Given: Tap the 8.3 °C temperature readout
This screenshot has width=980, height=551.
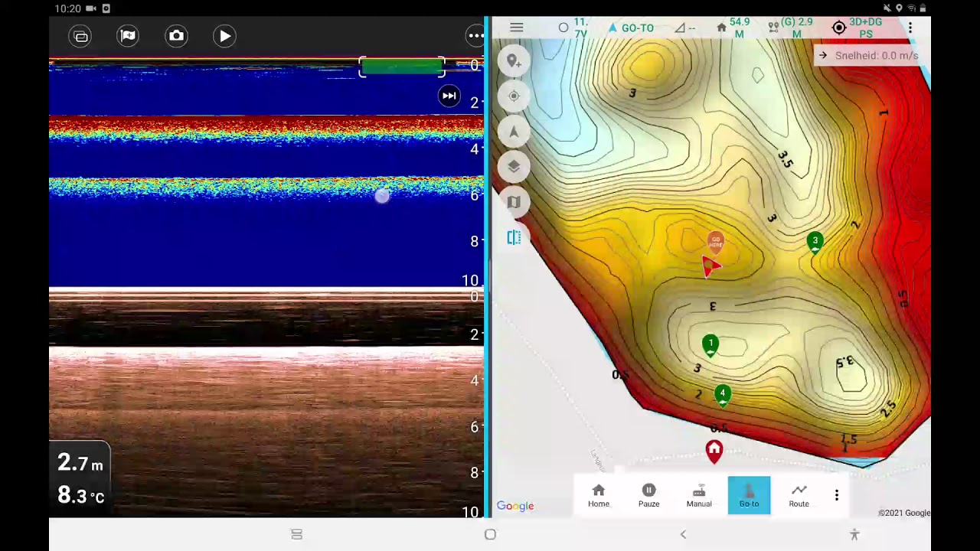Looking at the screenshot, I should coord(80,495).
